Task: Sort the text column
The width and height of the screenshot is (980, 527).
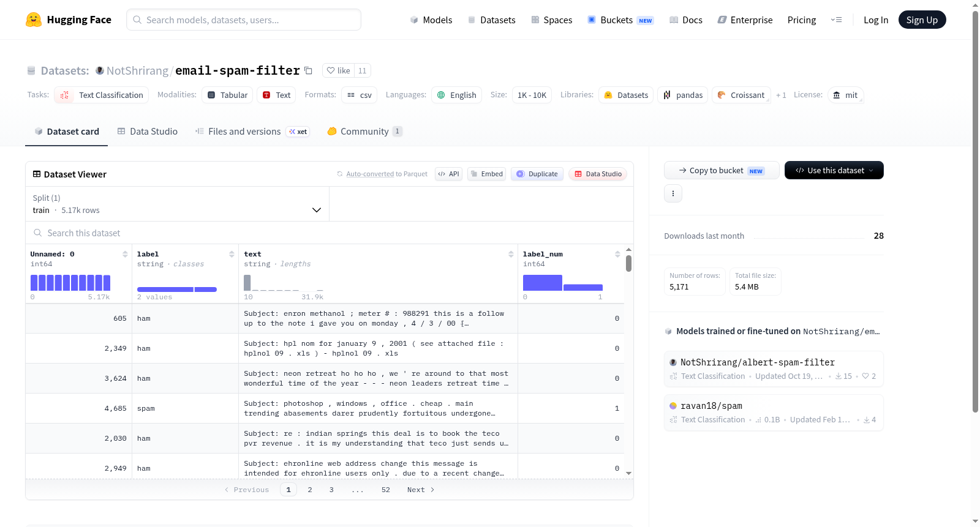Action: point(511,254)
